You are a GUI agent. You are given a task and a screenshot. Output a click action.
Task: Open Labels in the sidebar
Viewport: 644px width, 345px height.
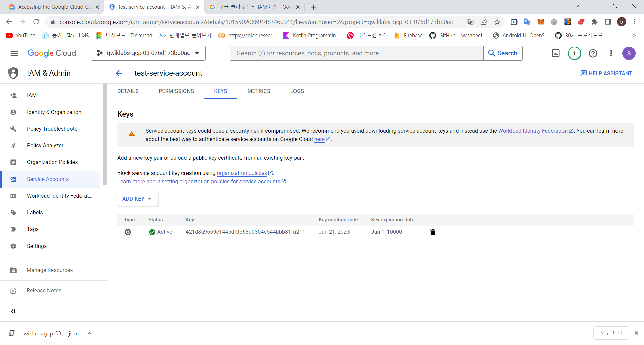(x=50, y=213)
